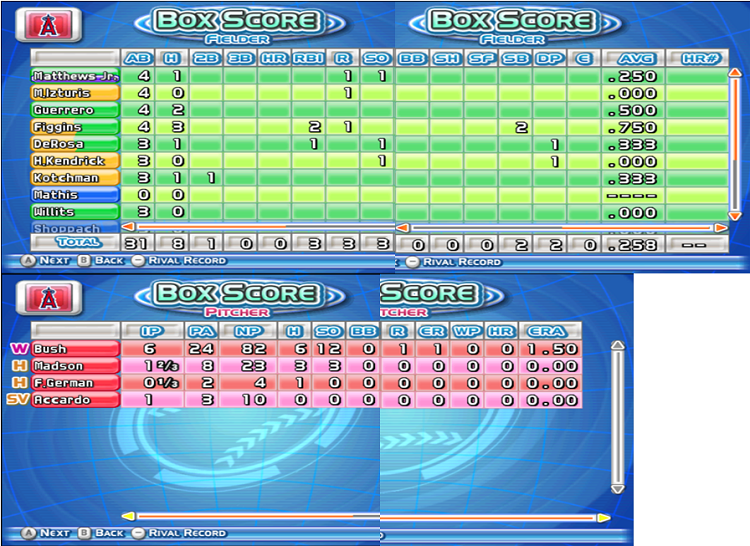Click the W win marker beside Bush
Screen dimensions: 750x546
[20, 349]
